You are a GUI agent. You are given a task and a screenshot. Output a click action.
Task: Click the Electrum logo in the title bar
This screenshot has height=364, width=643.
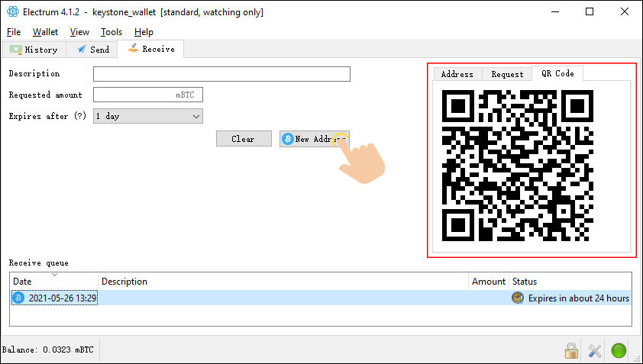[11, 12]
